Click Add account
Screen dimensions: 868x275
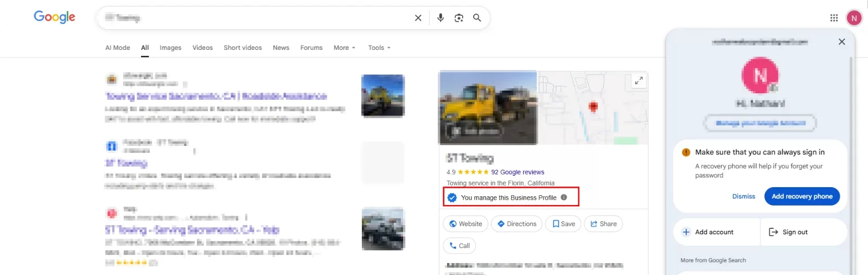point(716,232)
